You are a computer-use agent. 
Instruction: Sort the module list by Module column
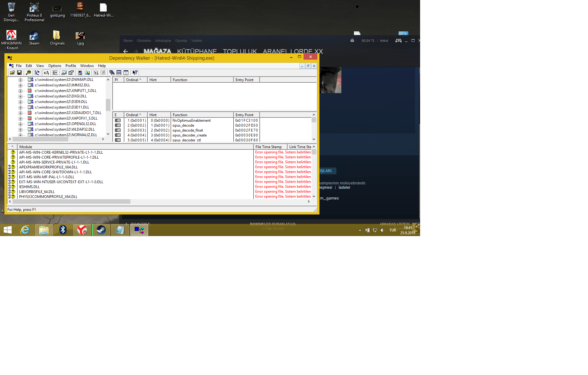click(135, 147)
